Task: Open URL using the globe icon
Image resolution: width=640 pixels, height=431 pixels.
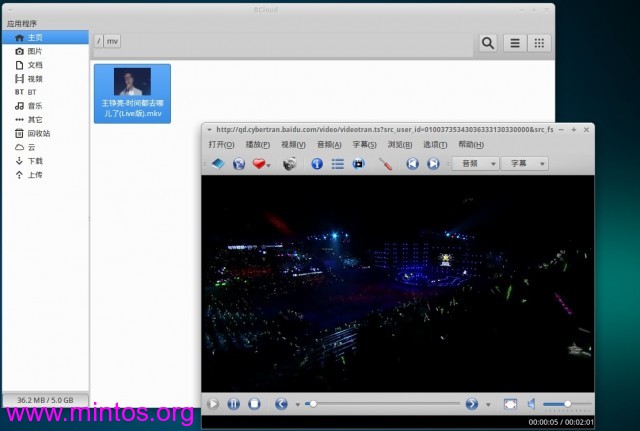Action: [x=239, y=163]
